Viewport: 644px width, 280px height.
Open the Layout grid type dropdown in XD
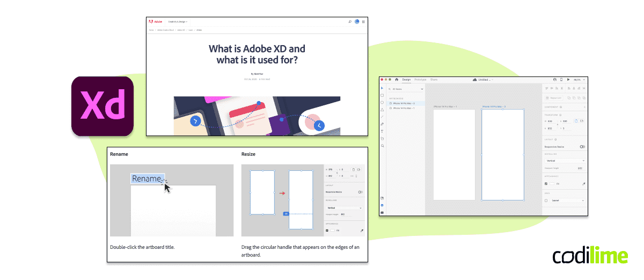click(x=568, y=200)
